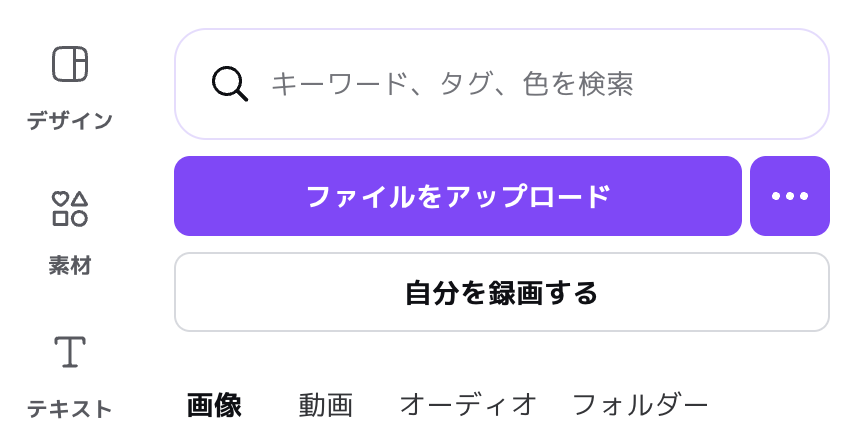Switch to the 画像 tab

click(x=214, y=405)
